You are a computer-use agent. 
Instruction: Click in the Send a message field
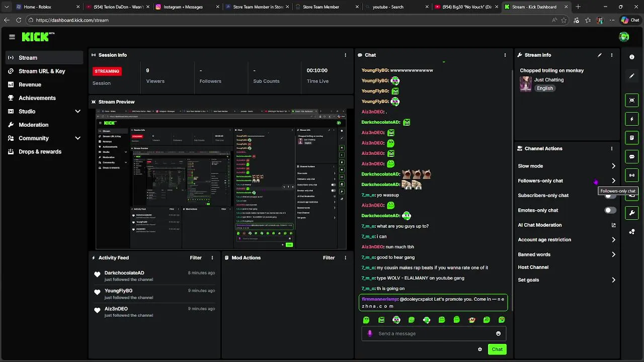click(434, 333)
